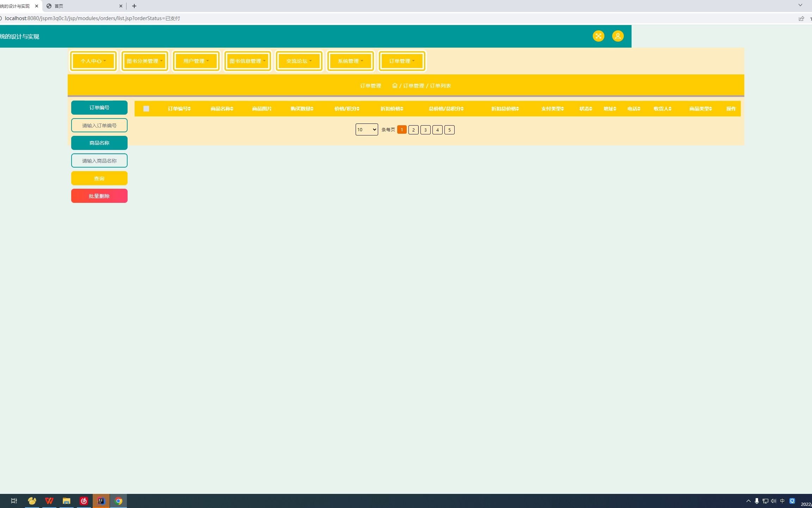
Task: Open the rows-per-page dropdown showing 10
Action: tap(367, 129)
